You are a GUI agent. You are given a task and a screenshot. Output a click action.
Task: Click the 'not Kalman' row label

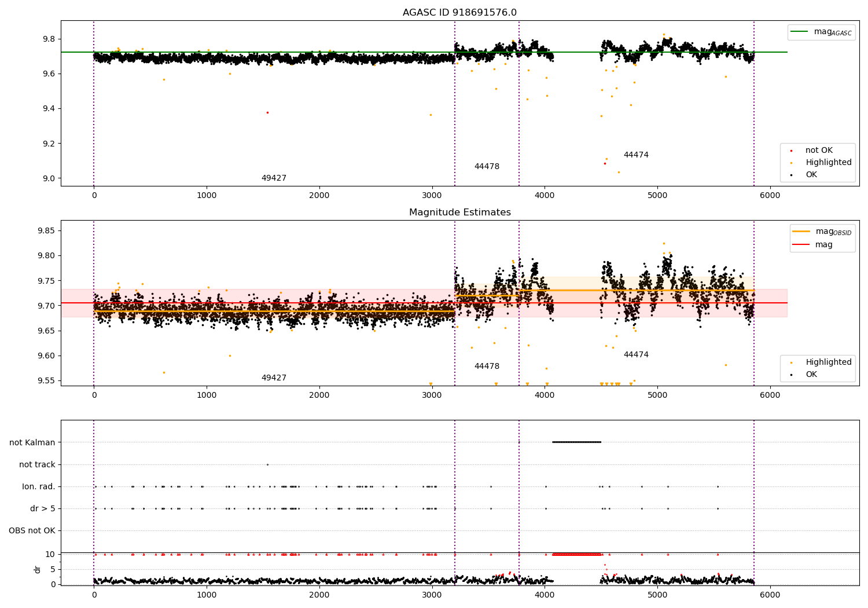coord(32,442)
